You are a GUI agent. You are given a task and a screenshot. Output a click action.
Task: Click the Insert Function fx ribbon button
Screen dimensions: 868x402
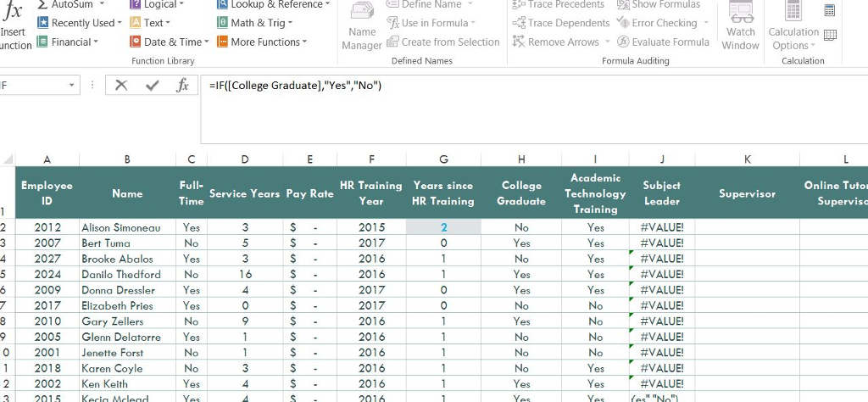[14, 26]
